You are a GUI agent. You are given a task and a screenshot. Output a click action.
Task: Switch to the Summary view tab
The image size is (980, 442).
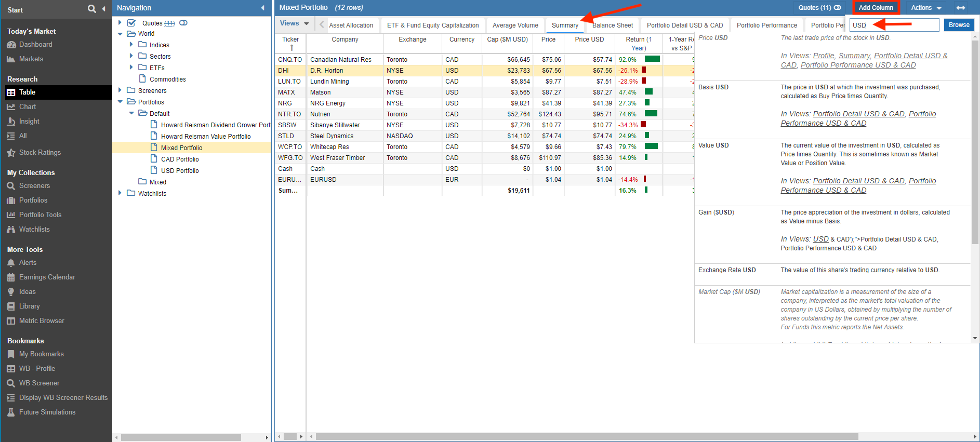coord(565,25)
